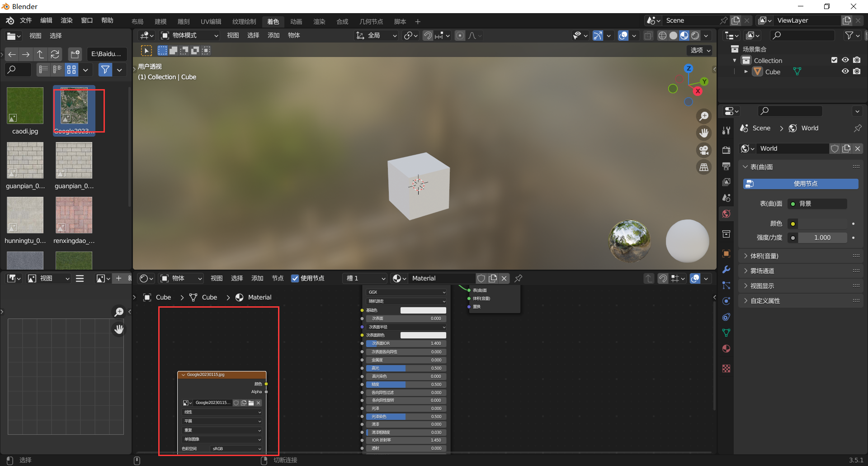Hide the Cube in viewport via eye icon
868x466 pixels.
pyautogui.click(x=845, y=71)
